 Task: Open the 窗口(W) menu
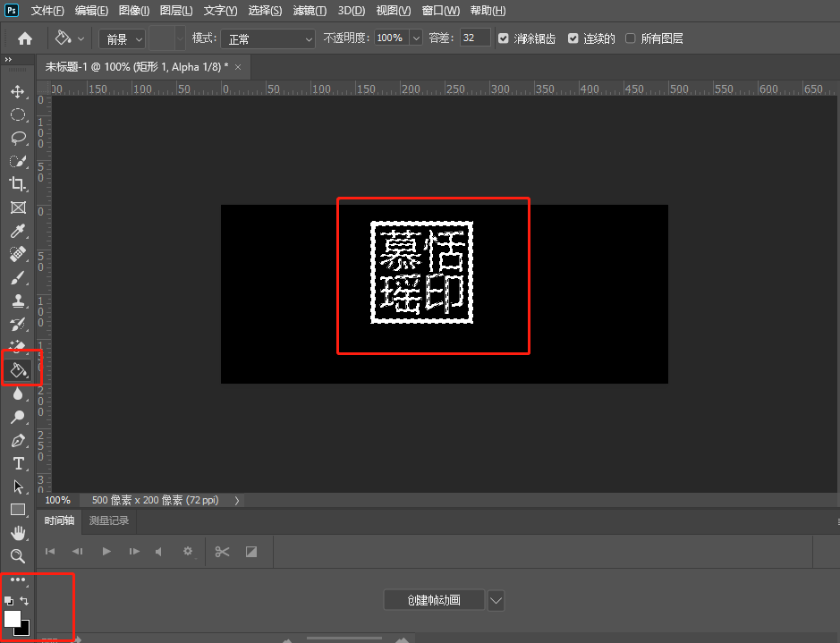[440, 11]
